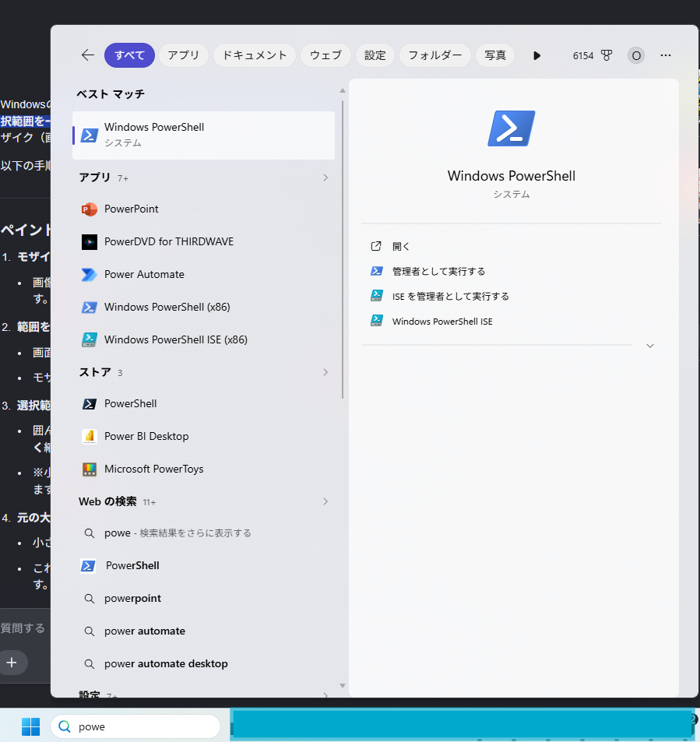Click Windows PowerShell title in preview pane
The image size is (700, 742).
click(x=512, y=176)
